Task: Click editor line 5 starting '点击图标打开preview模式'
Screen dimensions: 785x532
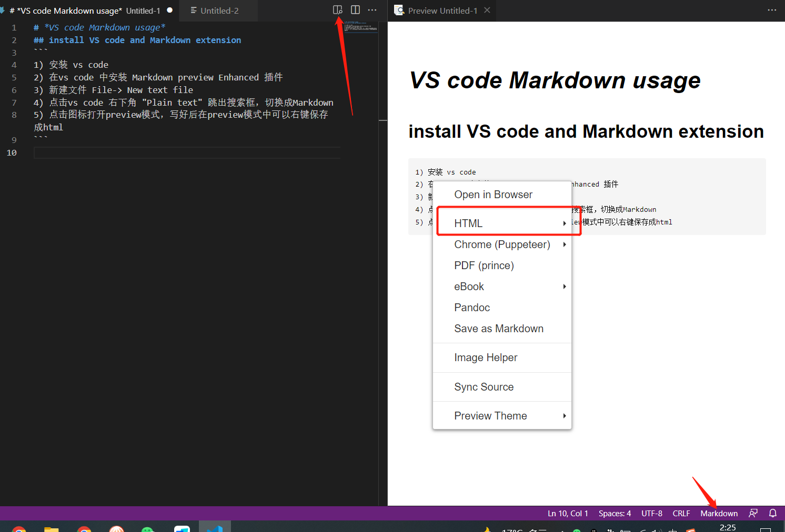Action: tap(181, 121)
